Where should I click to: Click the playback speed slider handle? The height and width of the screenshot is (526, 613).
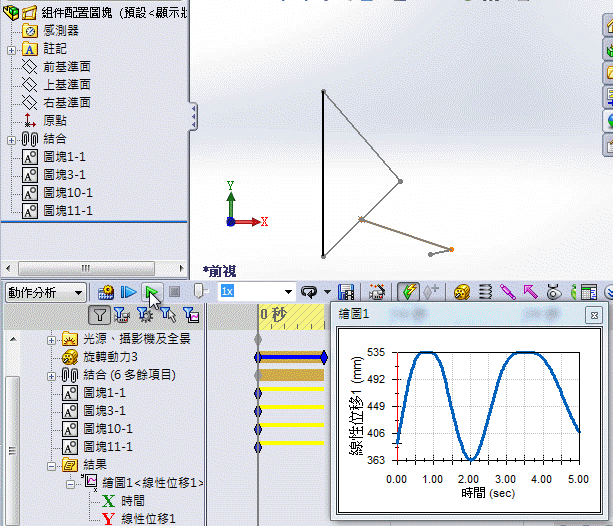click(199, 291)
